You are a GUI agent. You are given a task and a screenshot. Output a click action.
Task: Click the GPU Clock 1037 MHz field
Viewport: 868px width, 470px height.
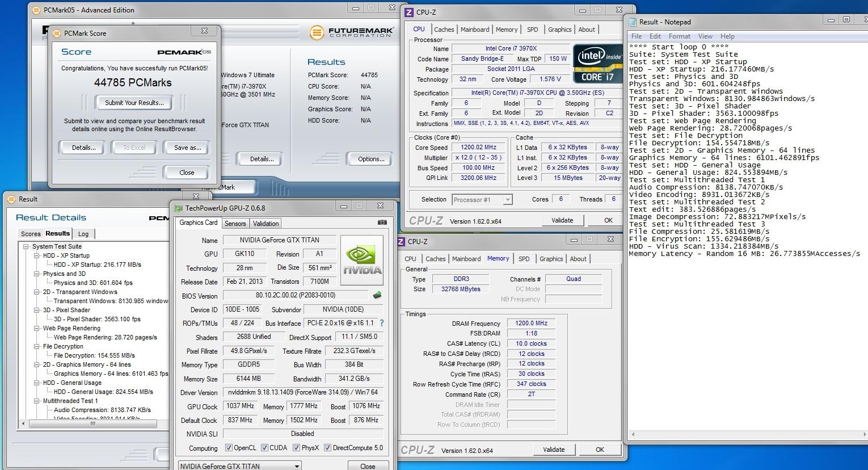pos(240,406)
